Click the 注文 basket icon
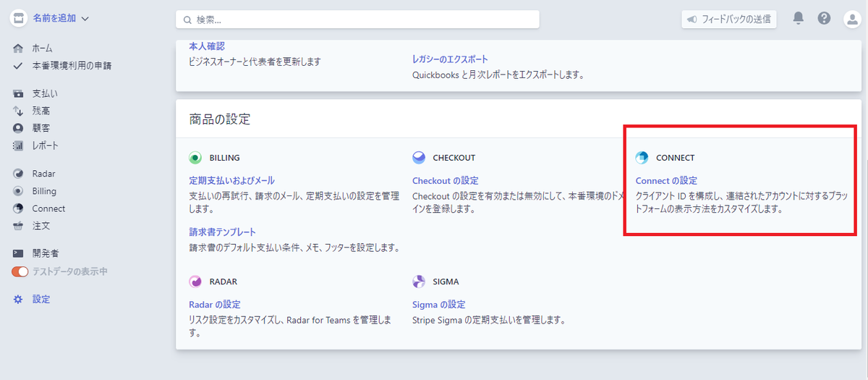 (x=19, y=226)
